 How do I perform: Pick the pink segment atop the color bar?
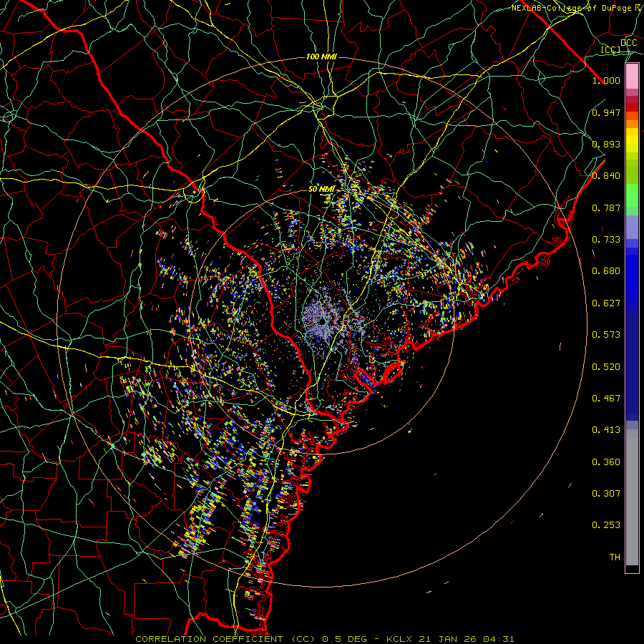pyautogui.click(x=632, y=77)
